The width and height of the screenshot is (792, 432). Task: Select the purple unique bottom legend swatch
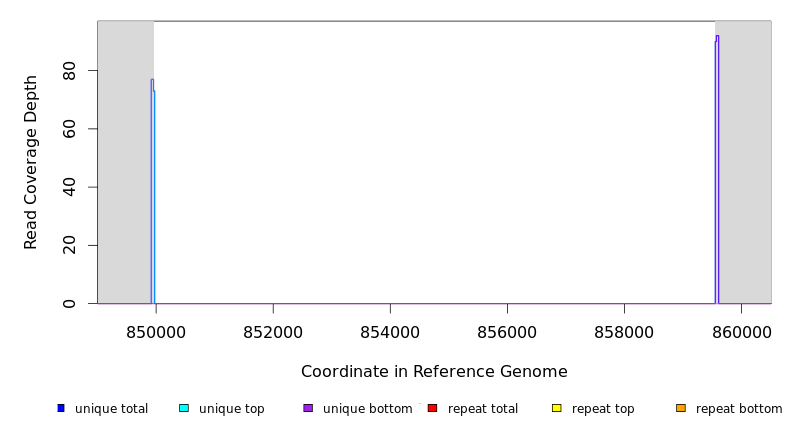click(308, 408)
